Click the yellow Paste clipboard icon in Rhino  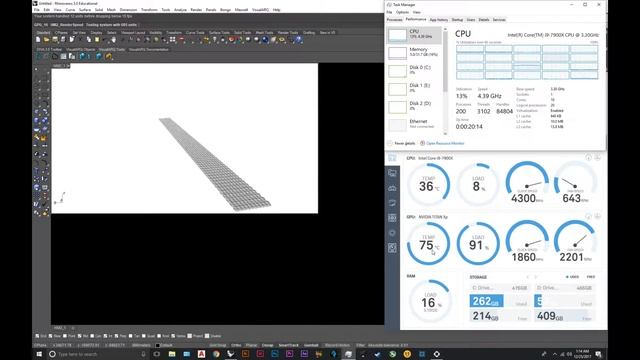click(x=97, y=40)
